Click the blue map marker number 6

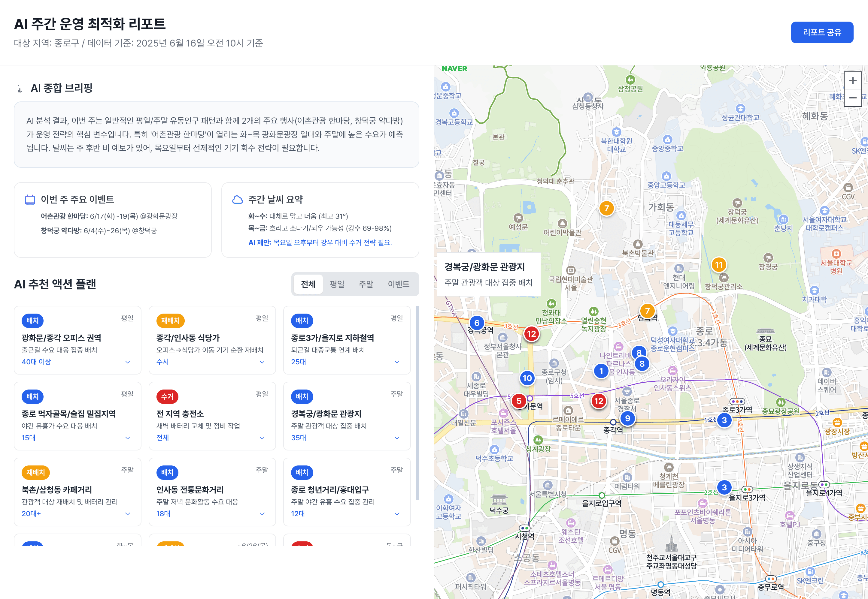pyautogui.click(x=477, y=323)
